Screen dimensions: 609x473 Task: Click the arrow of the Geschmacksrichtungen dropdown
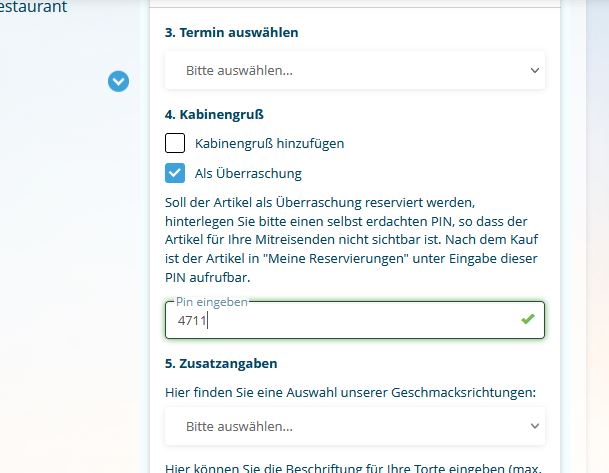point(534,426)
